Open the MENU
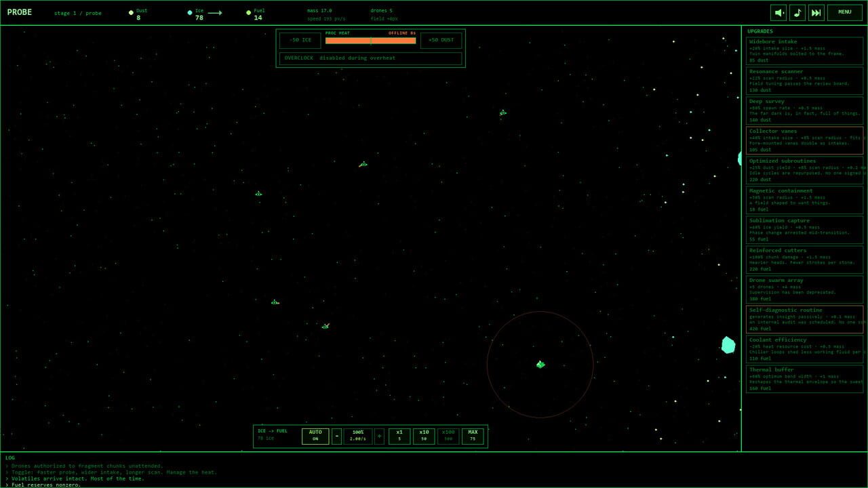Screen dimensions: 868x488 click(x=844, y=12)
